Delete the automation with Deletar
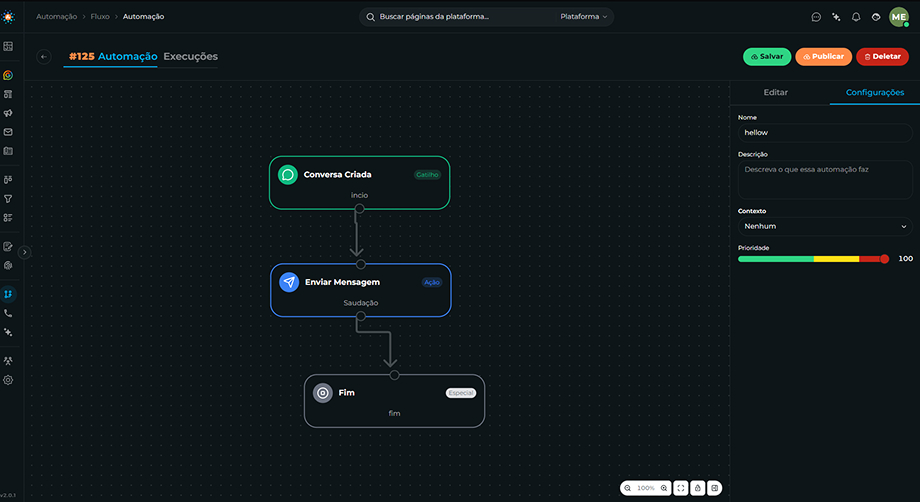 (882, 57)
